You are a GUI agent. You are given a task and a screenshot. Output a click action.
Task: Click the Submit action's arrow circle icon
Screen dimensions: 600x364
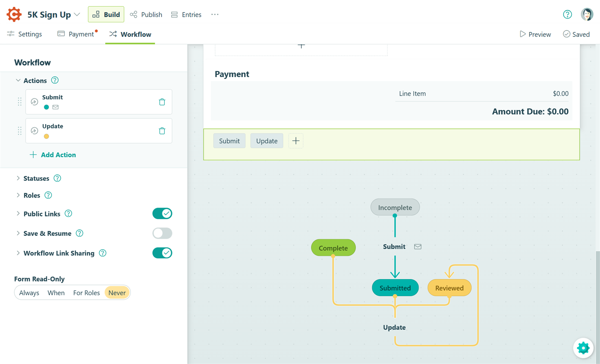coord(34,102)
